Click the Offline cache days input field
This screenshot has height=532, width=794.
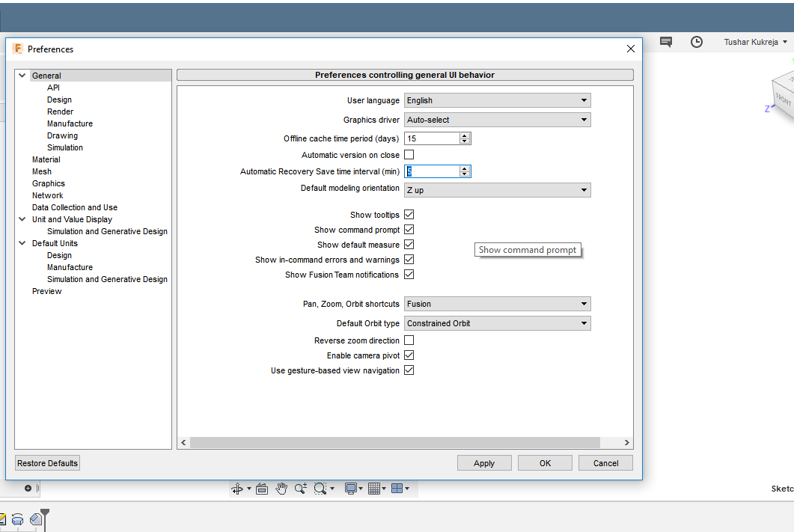coord(432,138)
